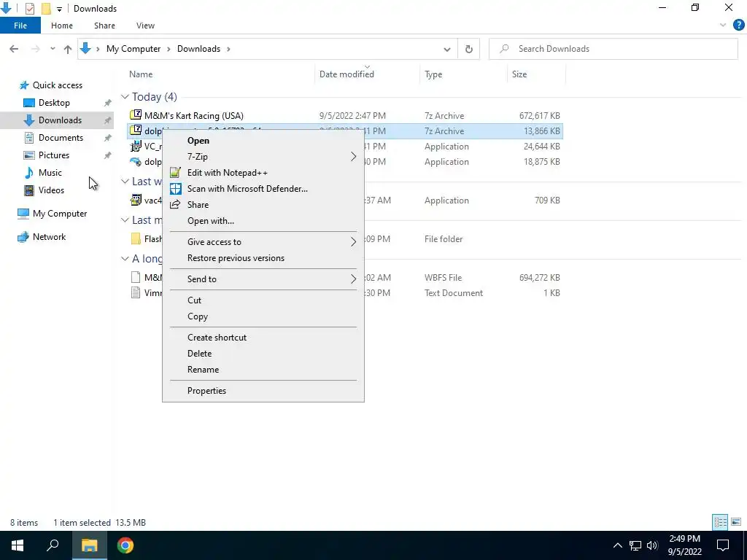The width and height of the screenshot is (747, 560).
Task: Open Properties from the context menu
Action: pyautogui.click(x=263, y=391)
